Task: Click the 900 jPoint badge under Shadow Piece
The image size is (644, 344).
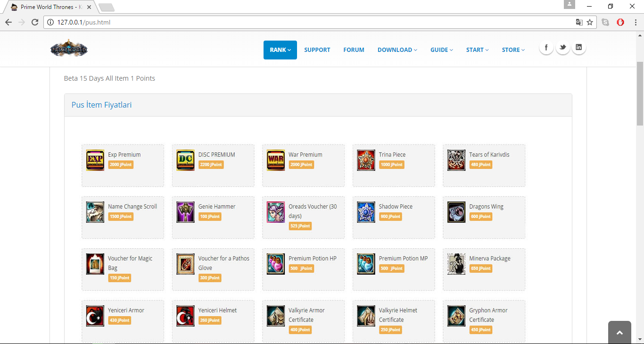Action: click(390, 217)
